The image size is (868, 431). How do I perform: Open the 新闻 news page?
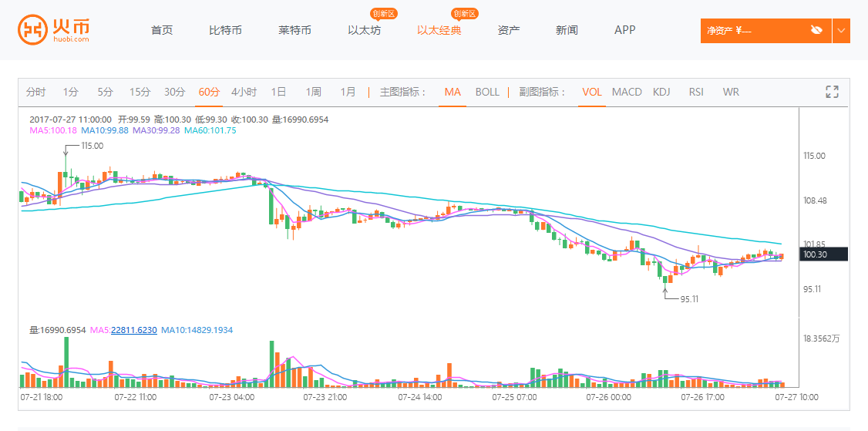[x=567, y=30]
